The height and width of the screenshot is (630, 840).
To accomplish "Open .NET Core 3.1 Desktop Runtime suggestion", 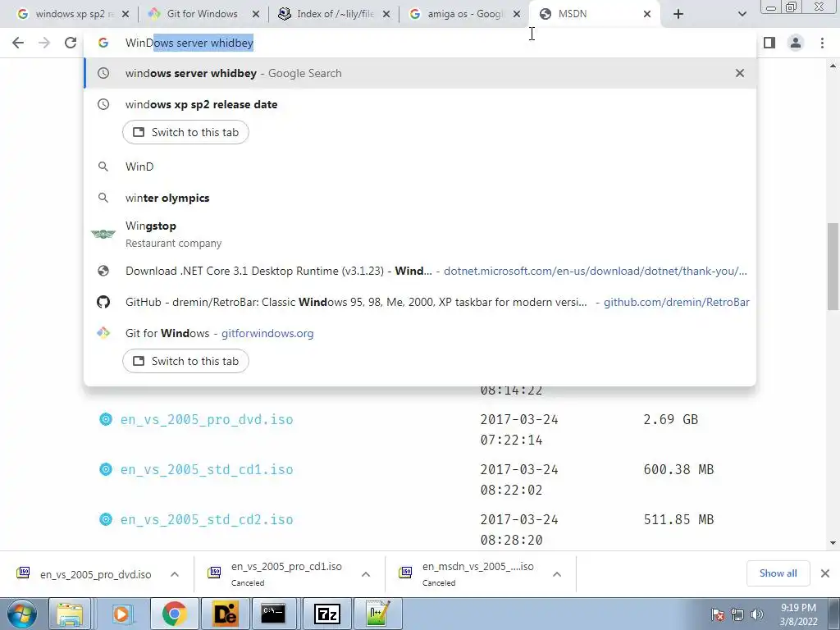I will [x=420, y=271].
